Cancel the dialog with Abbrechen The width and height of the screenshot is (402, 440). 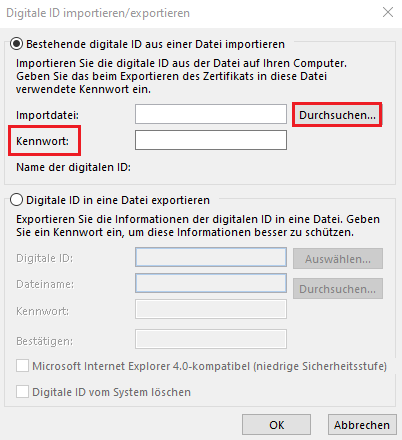click(x=362, y=425)
